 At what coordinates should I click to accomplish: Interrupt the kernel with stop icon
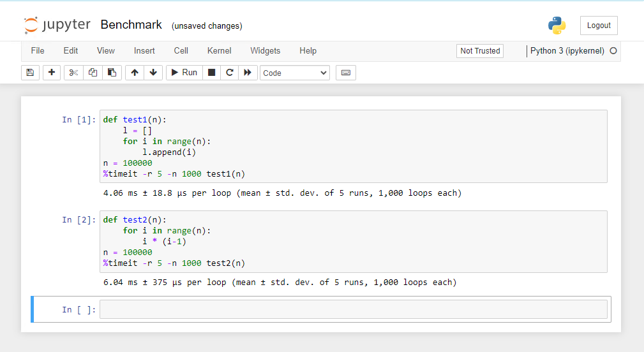[212, 73]
